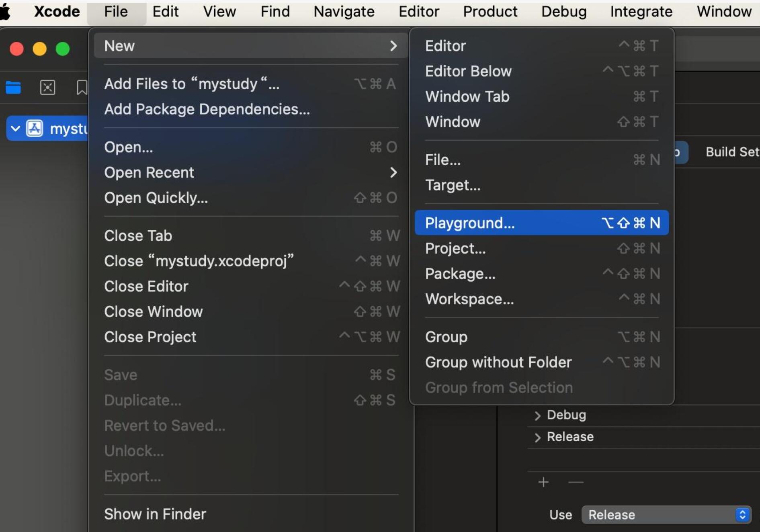Open the New submenu item
Viewport: 760px width, 532px height.
click(251, 46)
